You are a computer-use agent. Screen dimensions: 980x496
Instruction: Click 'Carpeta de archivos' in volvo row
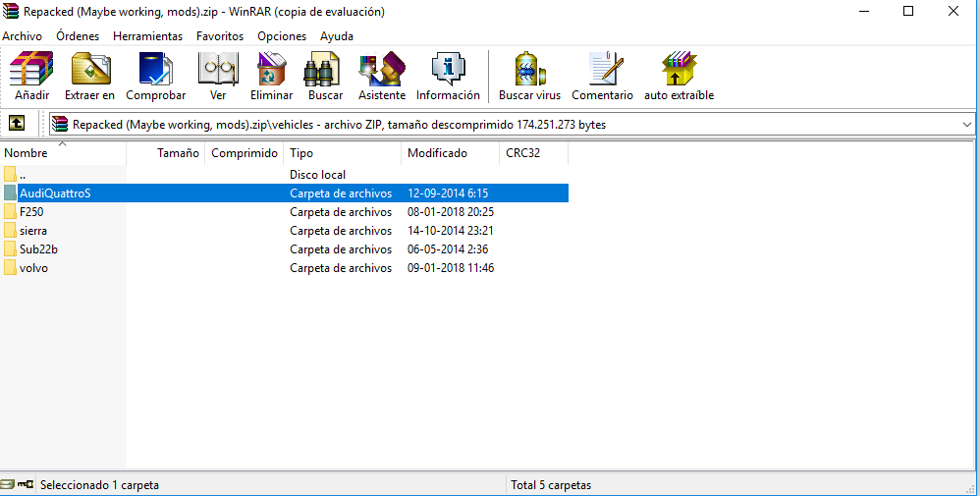pos(341,268)
